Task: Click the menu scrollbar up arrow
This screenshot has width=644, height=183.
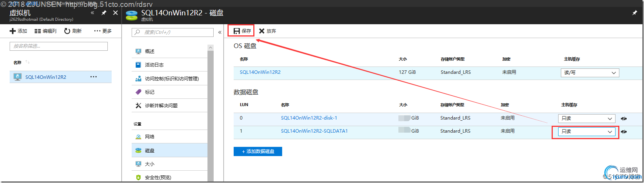Action: [211, 47]
